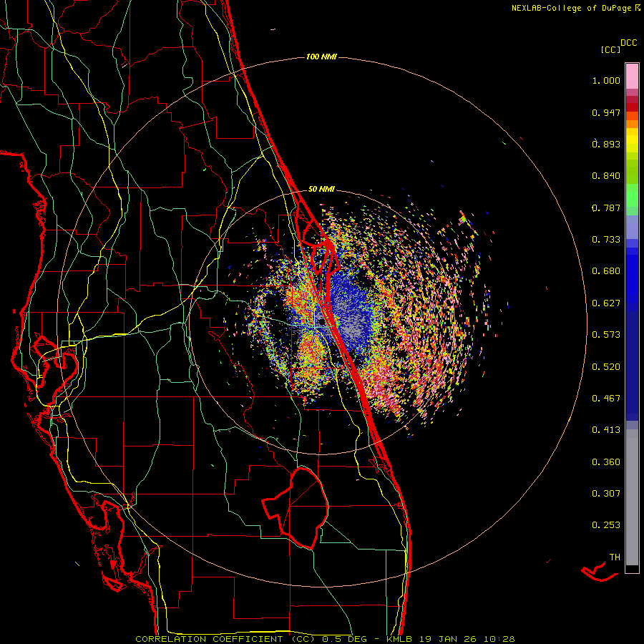The width and height of the screenshot is (644, 644).
Task: Click the 50 NMI range ring label
Action: point(321,189)
